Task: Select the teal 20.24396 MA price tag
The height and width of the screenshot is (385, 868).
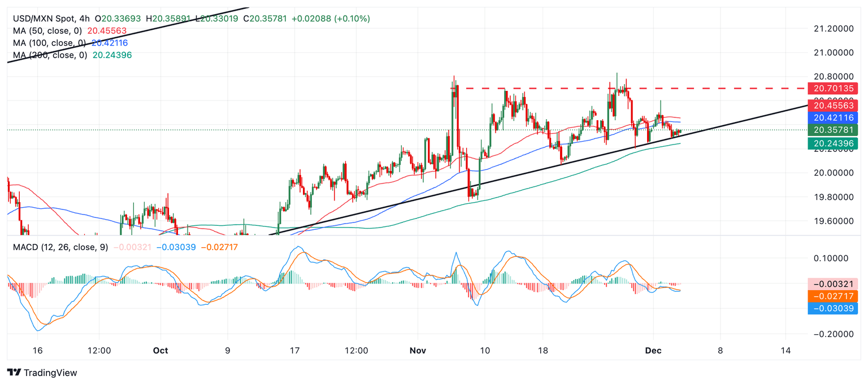Action: 832,143
